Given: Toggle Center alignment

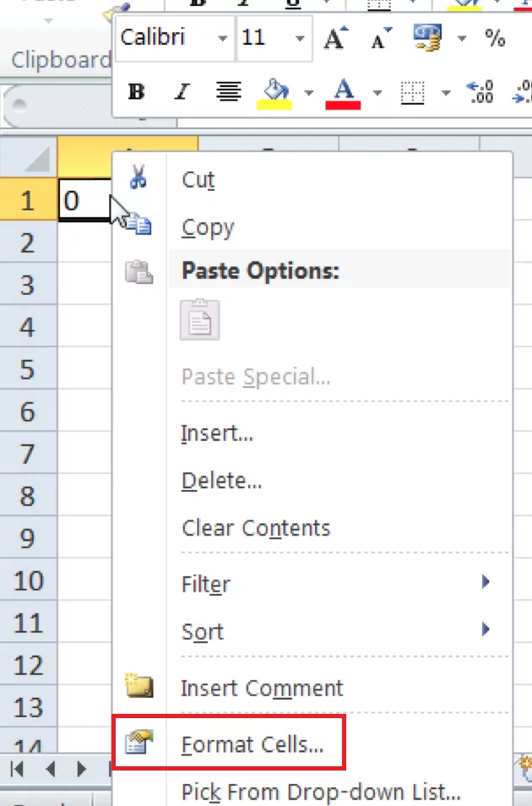Looking at the screenshot, I should pyautogui.click(x=227, y=93).
